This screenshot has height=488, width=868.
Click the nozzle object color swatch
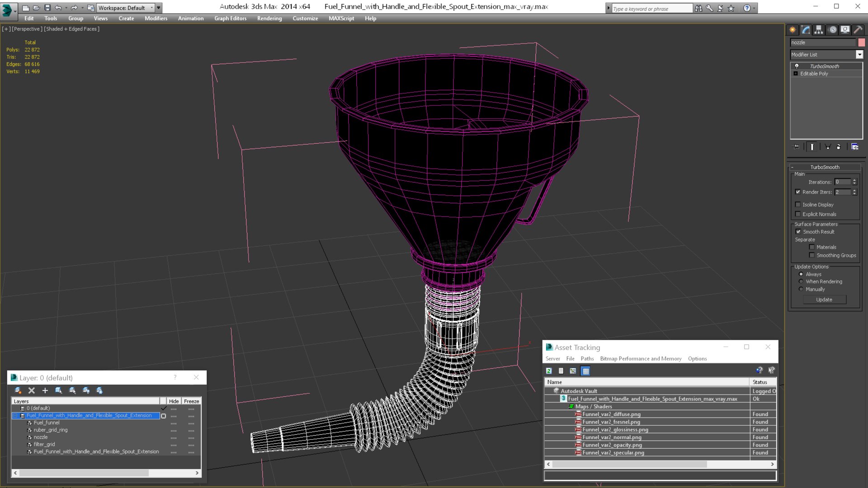[862, 42]
